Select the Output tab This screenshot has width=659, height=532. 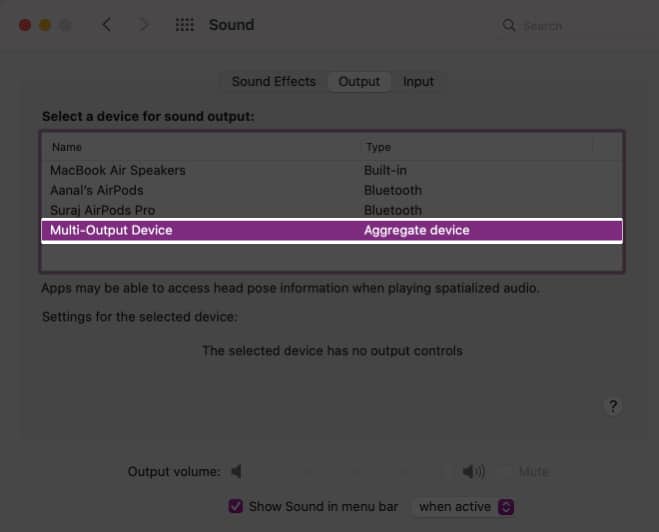click(x=359, y=81)
